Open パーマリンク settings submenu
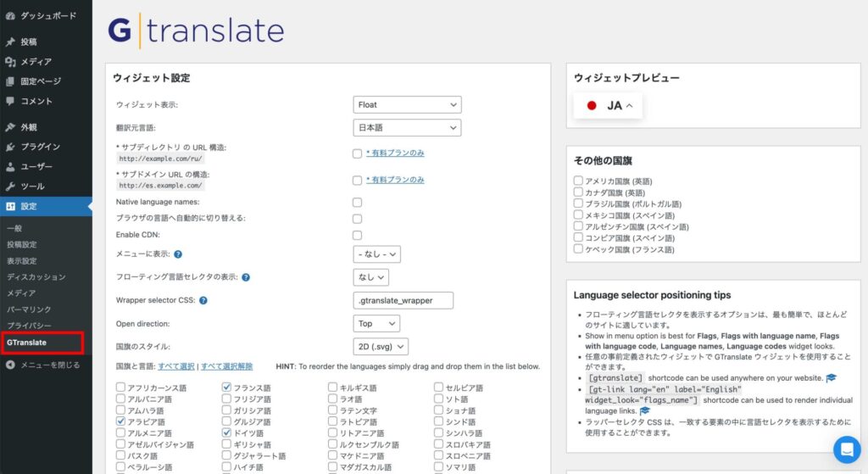868x474 pixels. pos(29,309)
